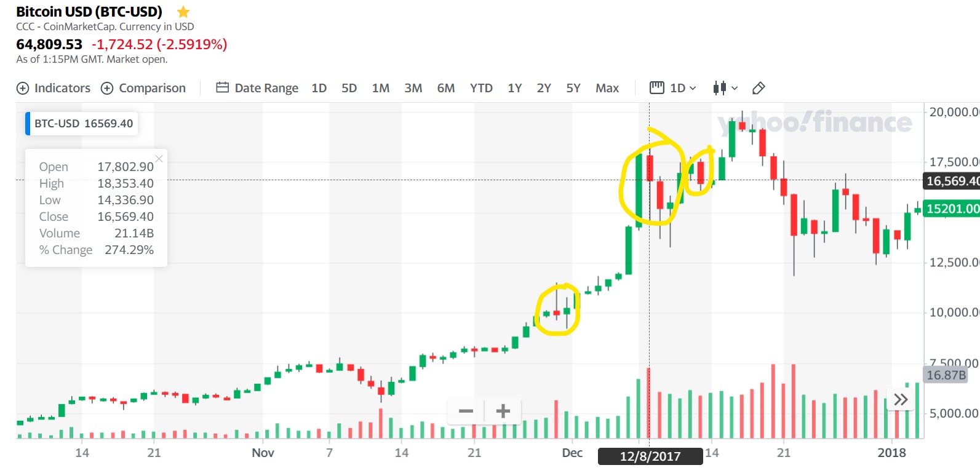
Task: Click the Indicators button label
Action: [62, 88]
